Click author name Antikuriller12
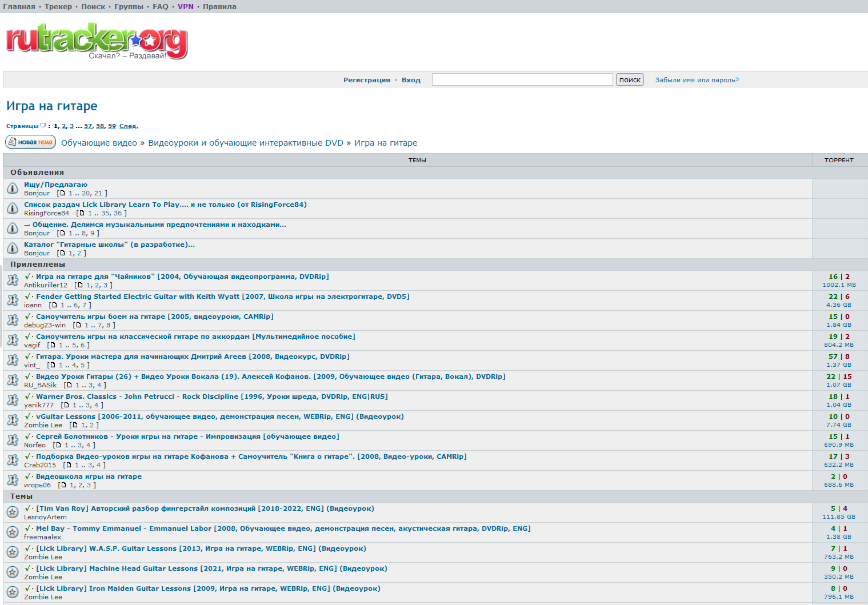Screen dimensions: 868x605 pos(46,285)
